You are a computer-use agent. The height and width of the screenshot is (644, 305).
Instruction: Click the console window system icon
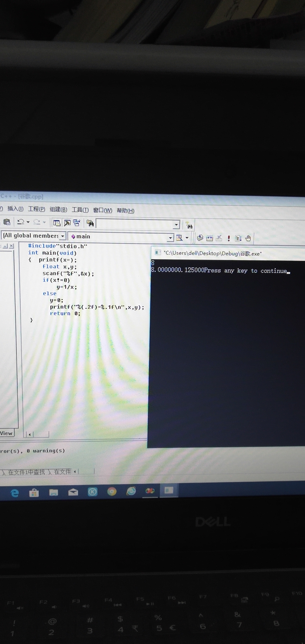pyautogui.click(x=158, y=252)
